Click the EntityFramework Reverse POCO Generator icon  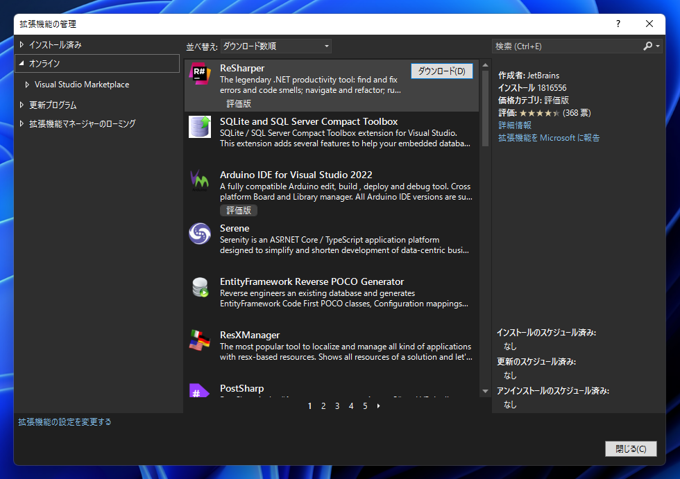200,287
